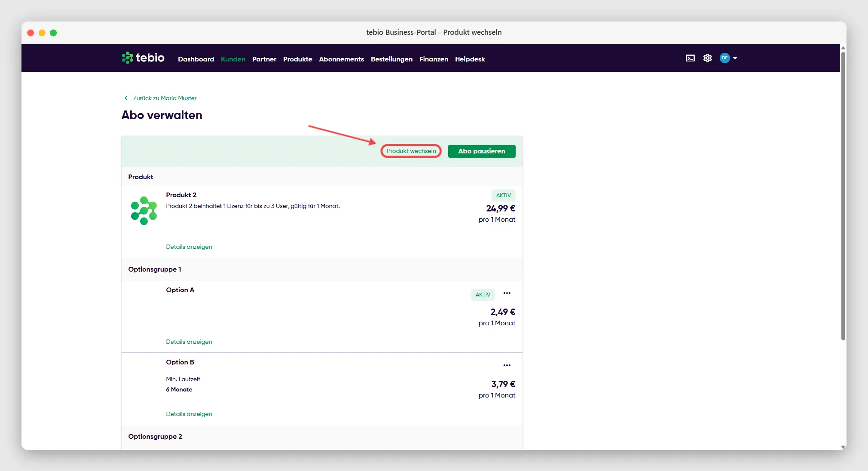The height and width of the screenshot is (471, 868).
Task: Click the Optionsgruppe 2 heading
Action: [155, 436]
